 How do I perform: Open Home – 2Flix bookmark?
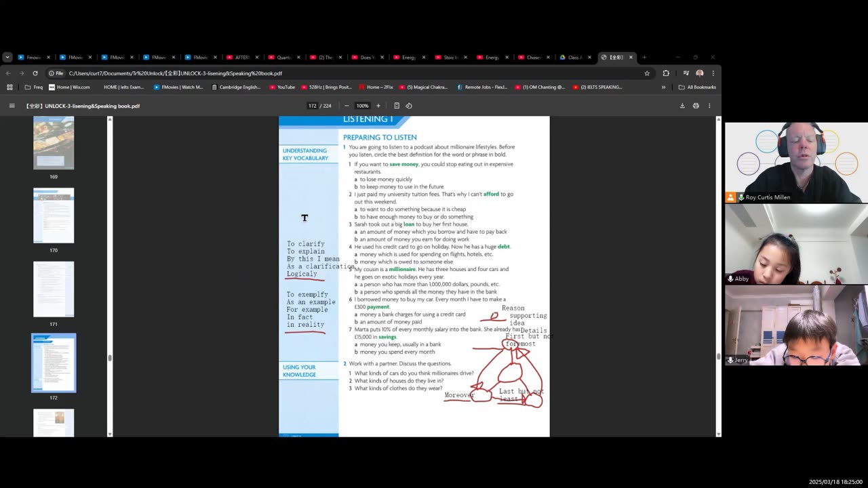coord(376,87)
